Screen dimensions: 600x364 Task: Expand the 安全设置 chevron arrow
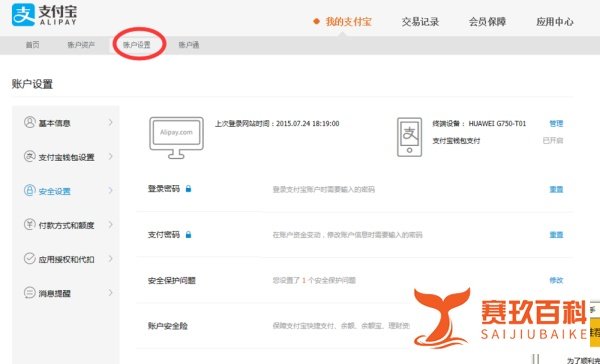(111, 191)
